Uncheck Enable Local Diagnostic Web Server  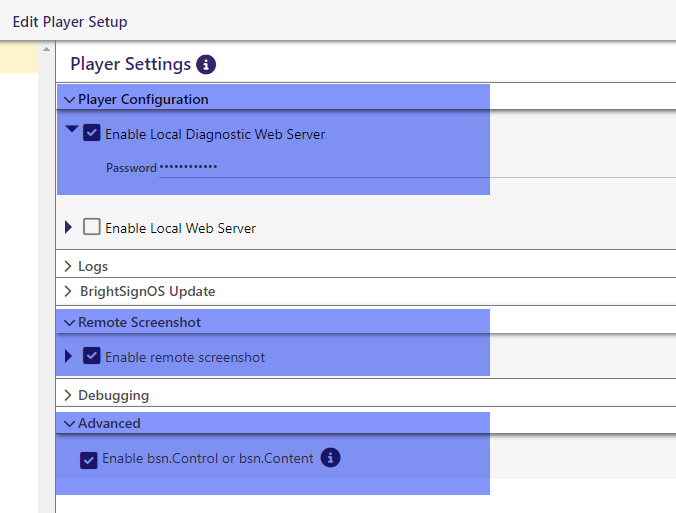click(92, 133)
